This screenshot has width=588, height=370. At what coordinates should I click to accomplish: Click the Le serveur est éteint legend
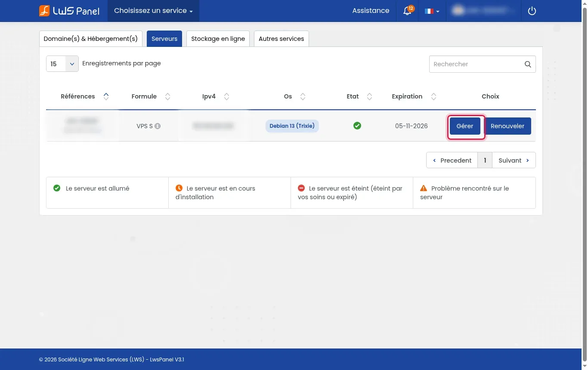(x=350, y=193)
